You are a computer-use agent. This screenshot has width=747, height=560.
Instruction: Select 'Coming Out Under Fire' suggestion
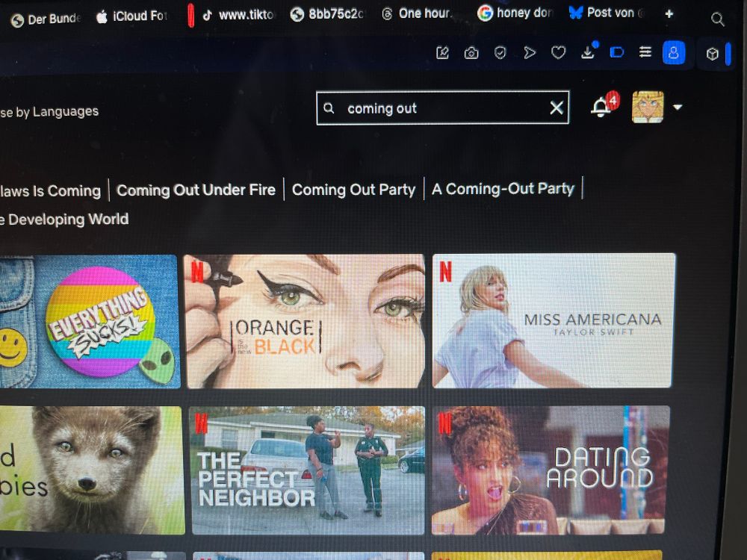click(196, 190)
